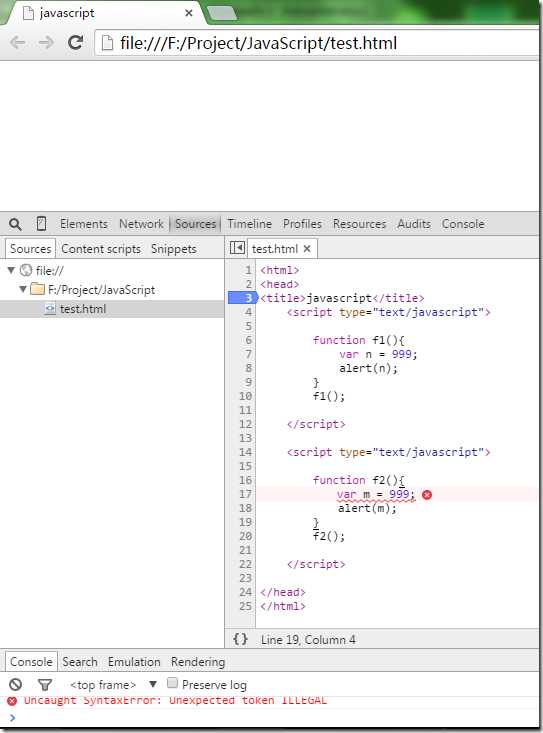Viewport: 543px width, 733px height.
Task: Collapse the file:// tree node
Action: click(12, 270)
